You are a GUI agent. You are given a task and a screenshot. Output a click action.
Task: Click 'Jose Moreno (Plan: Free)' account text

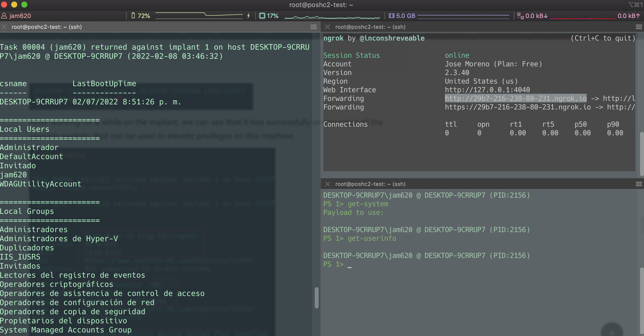[x=493, y=64]
